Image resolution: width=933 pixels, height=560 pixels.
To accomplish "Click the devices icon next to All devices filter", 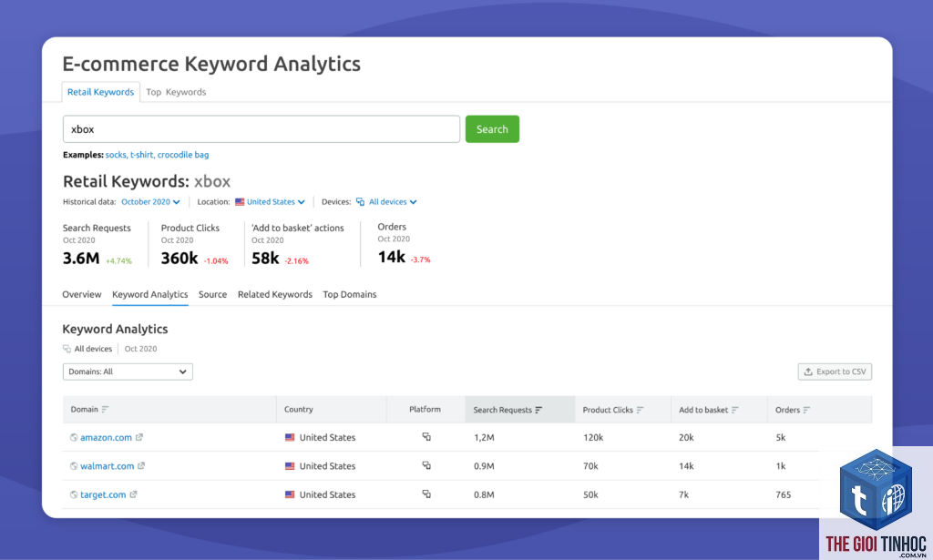I will (x=361, y=201).
